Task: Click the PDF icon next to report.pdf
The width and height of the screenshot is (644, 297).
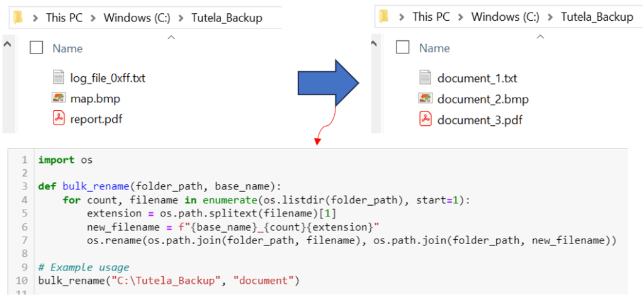Action: (x=59, y=118)
